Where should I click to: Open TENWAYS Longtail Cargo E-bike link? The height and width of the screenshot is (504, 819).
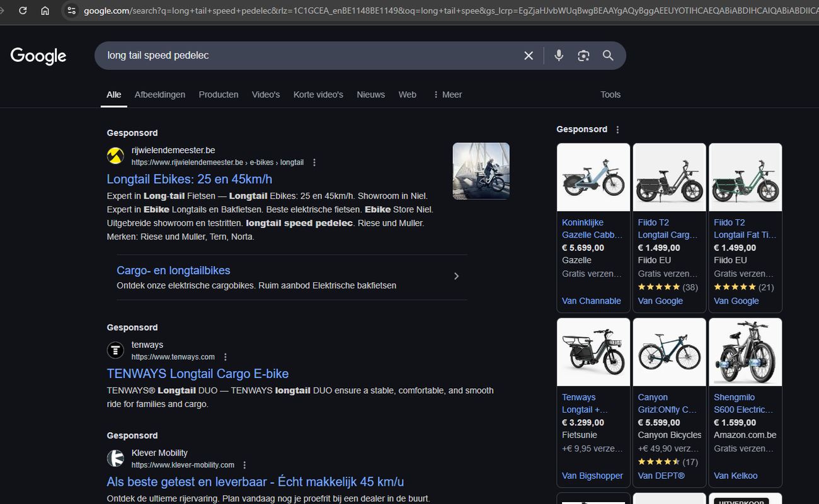(x=198, y=374)
